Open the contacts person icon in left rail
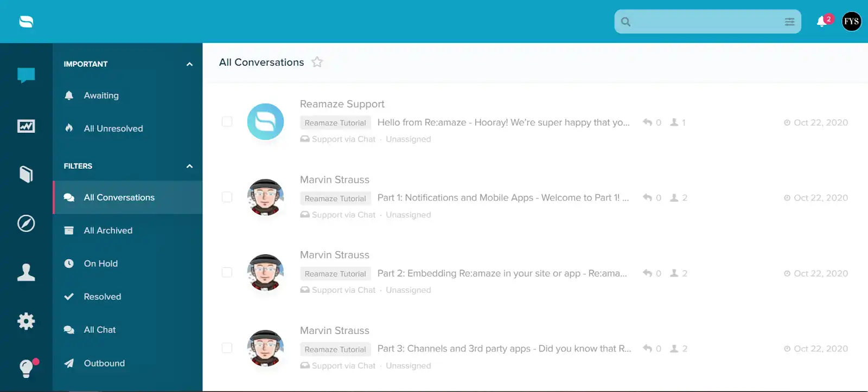This screenshot has width=868, height=392. pos(26,272)
